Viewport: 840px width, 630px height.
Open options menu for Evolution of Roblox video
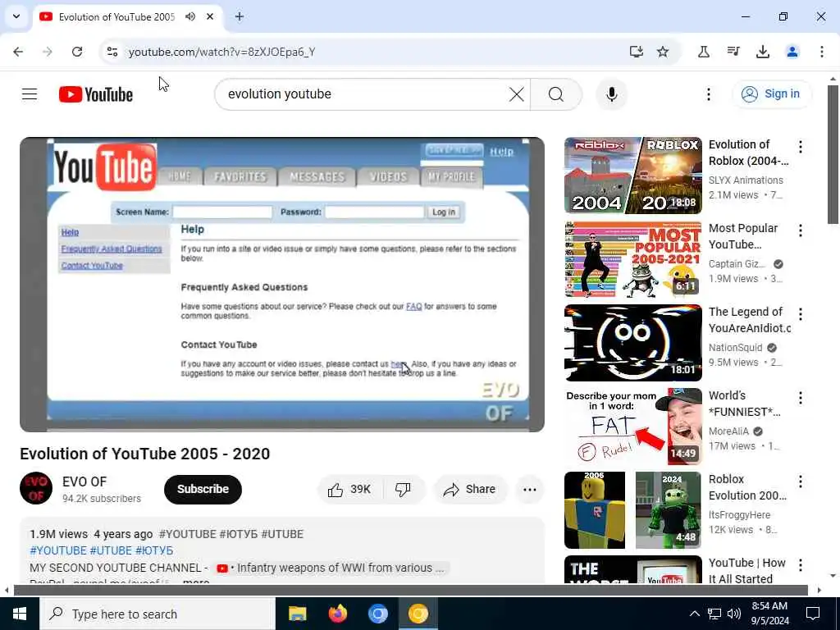800,146
